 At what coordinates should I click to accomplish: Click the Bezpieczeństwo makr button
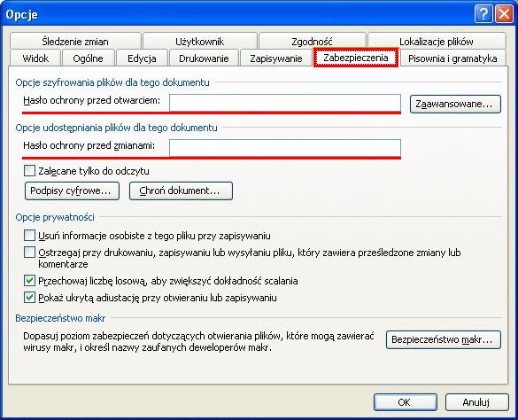(444, 339)
